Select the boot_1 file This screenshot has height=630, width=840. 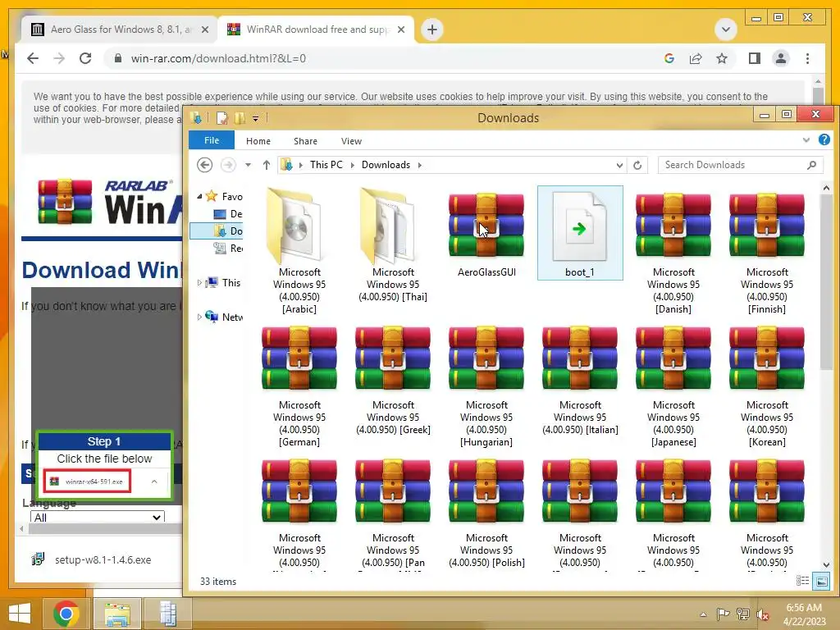coord(580,233)
